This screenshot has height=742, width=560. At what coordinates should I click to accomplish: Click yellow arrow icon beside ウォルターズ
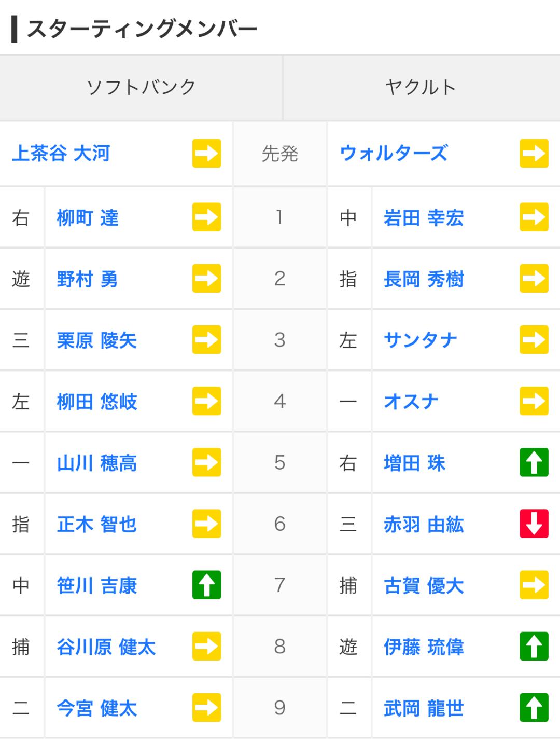[534, 154]
